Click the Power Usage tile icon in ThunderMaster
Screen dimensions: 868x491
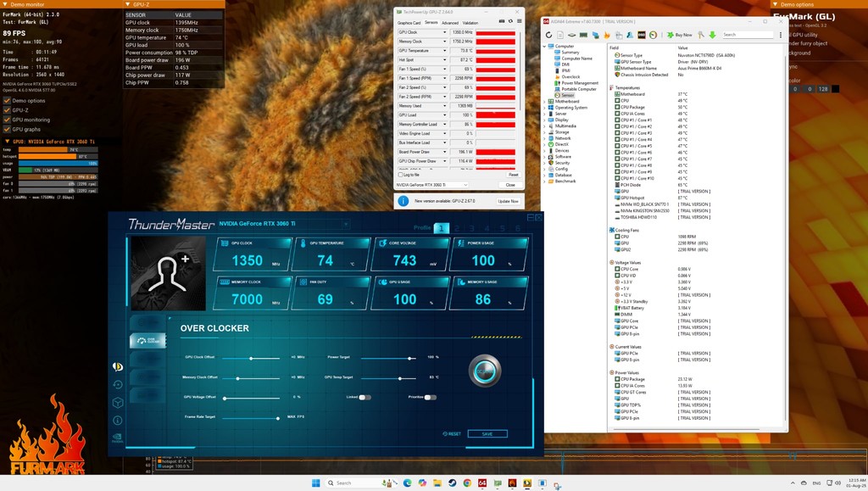(461, 243)
